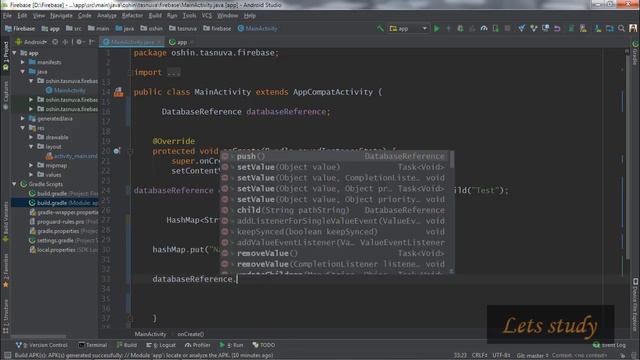Choose push() from autocomplete list
The height and width of the screenshot is (360, 640).
tap(334, 157)
